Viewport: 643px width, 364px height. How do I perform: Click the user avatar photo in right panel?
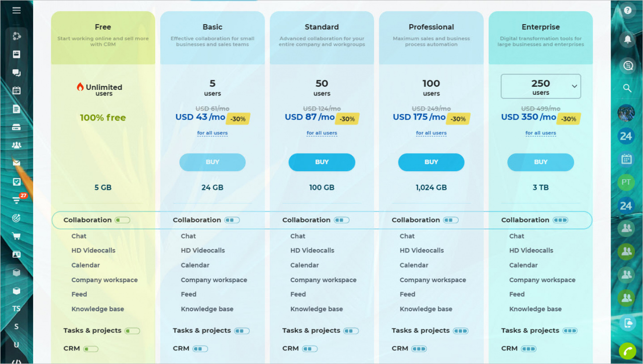coord(626,112)
